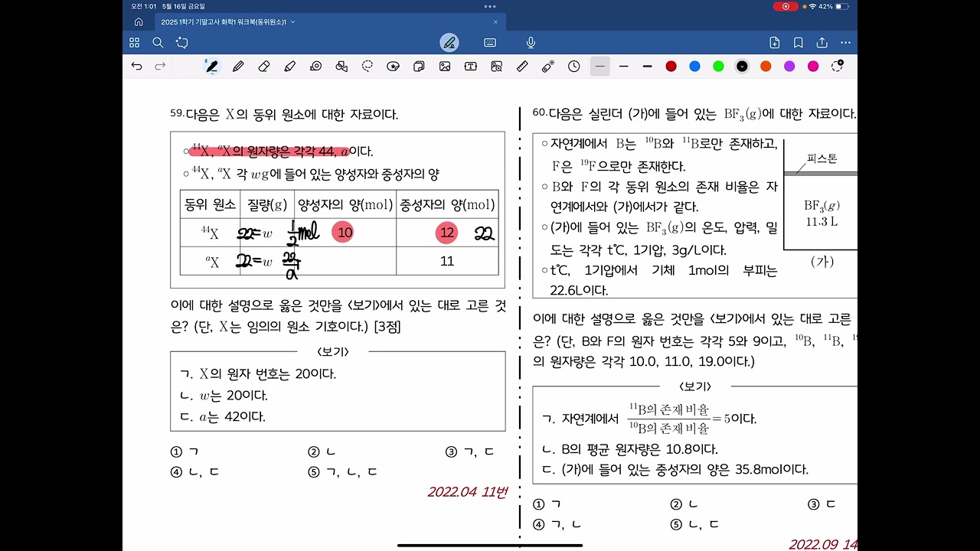
Task: Select the text box tool
Action: click(x=471, y=67)
